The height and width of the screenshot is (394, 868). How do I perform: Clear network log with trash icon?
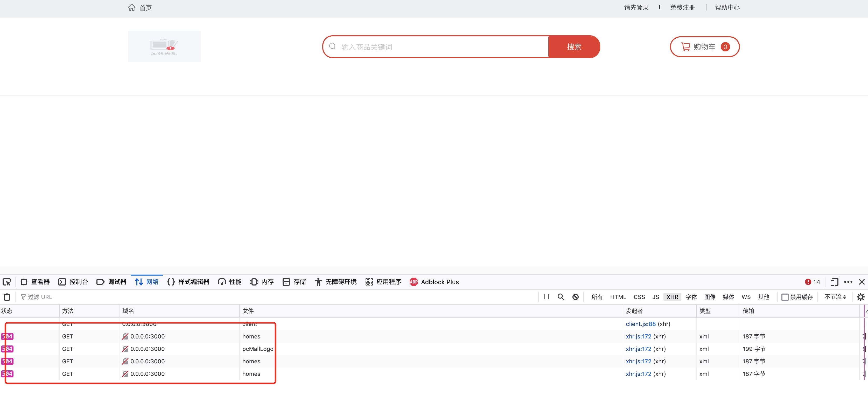pos(7,297)
